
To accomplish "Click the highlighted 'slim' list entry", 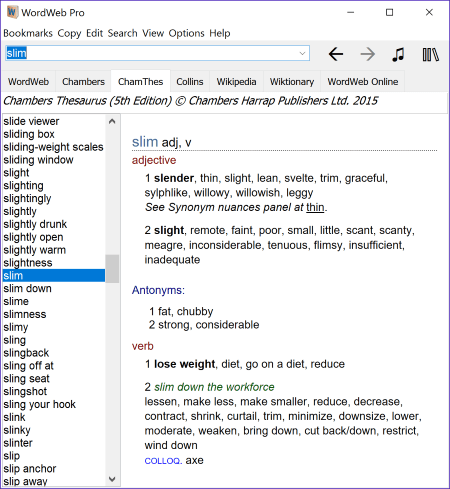I will (54, 276).
